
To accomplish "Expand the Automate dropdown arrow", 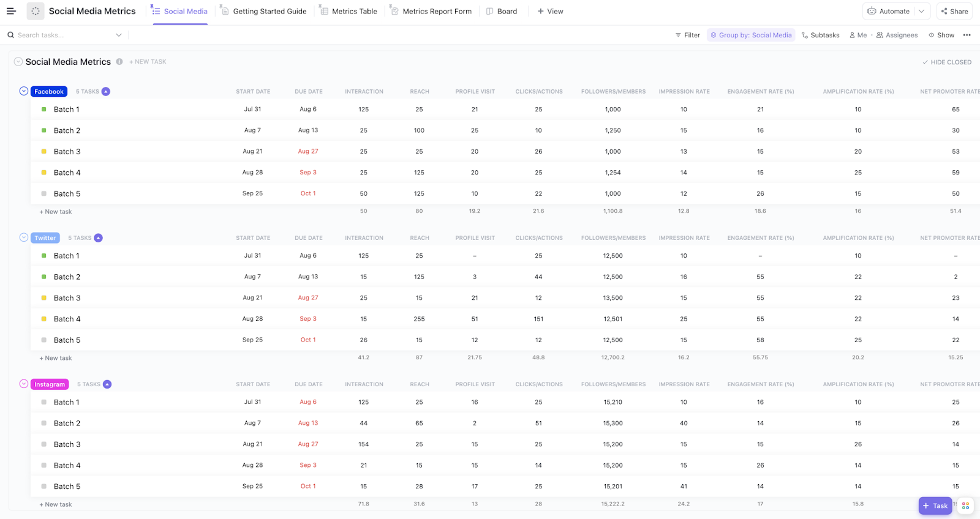I will click(x=921, y=11).
